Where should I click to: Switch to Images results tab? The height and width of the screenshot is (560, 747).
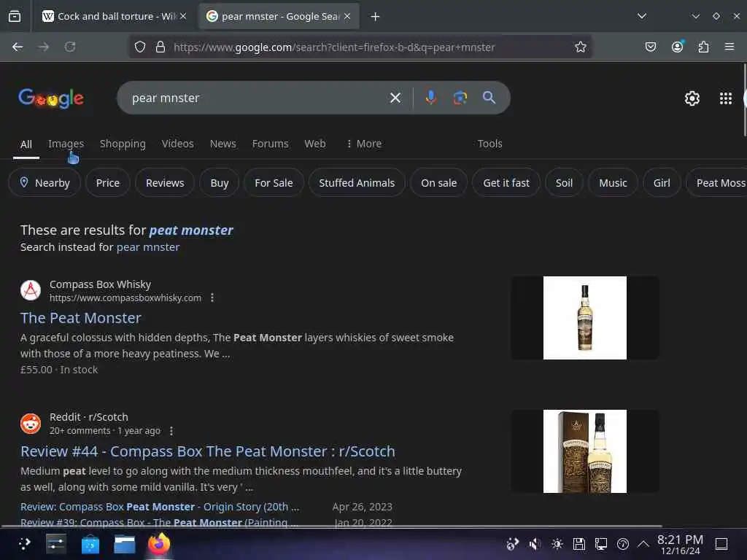coord(66,144)
